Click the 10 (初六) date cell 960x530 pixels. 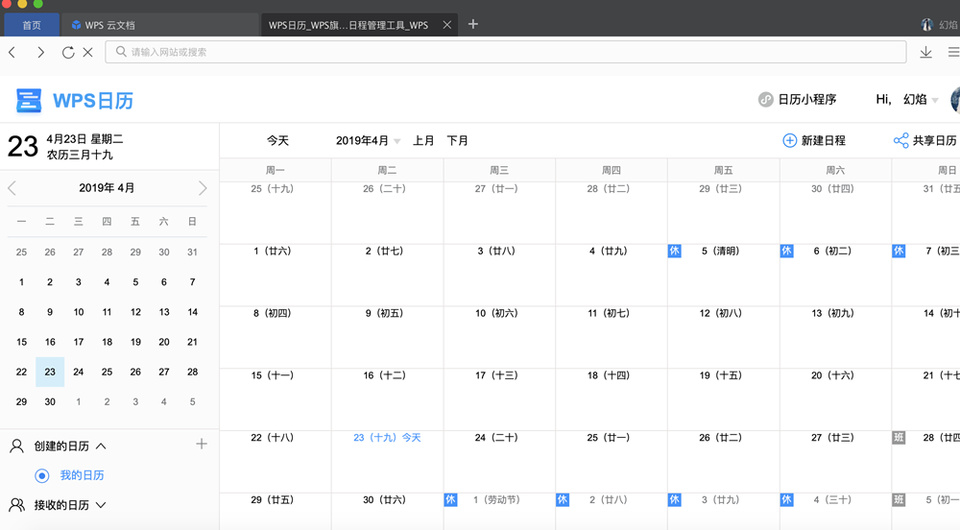point(499,337)
